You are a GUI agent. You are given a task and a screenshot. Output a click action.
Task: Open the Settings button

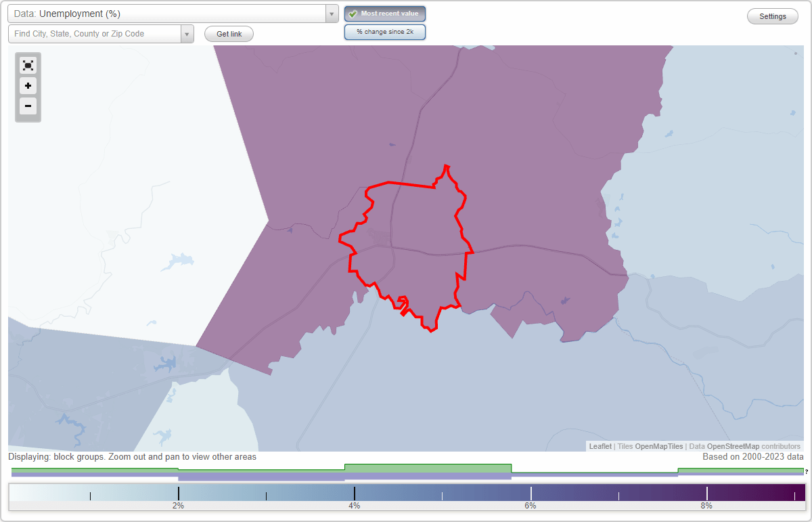(773, 16)
